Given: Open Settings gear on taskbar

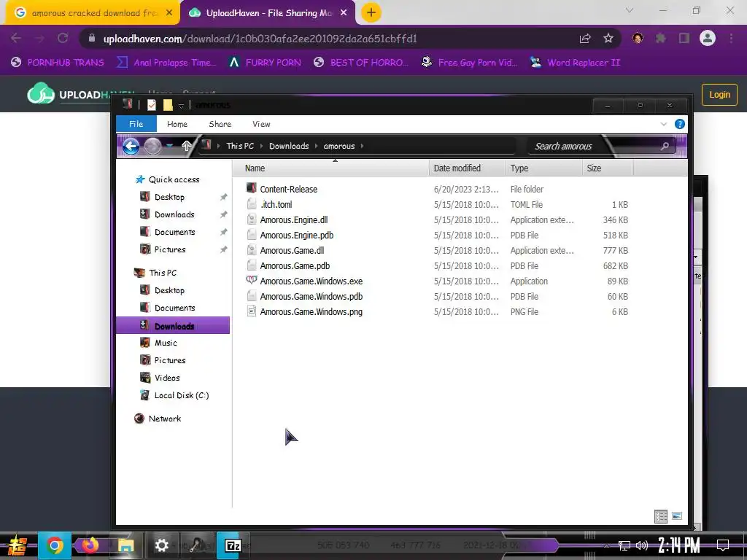Looking at the screenshot, I should pyautogui.click(x=161, y=545).
